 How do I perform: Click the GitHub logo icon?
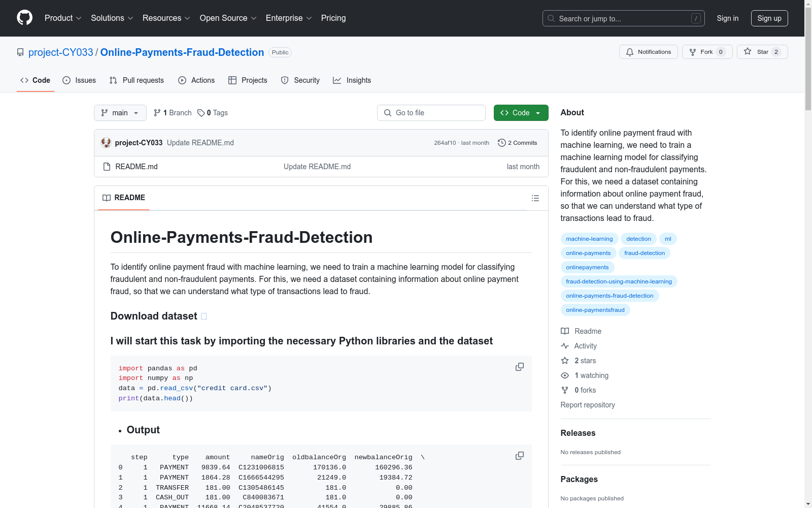pyautogui.click(x=24, y=18)
